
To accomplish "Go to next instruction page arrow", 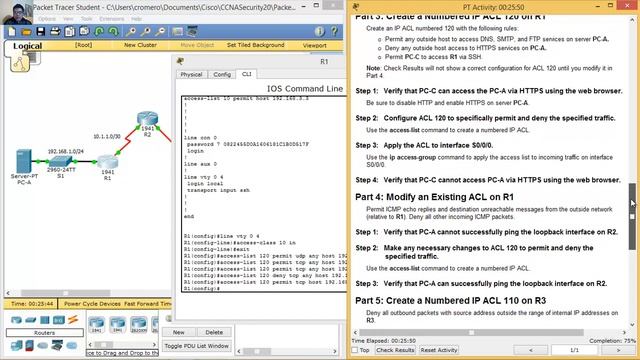I will click(x=618, y=350).
